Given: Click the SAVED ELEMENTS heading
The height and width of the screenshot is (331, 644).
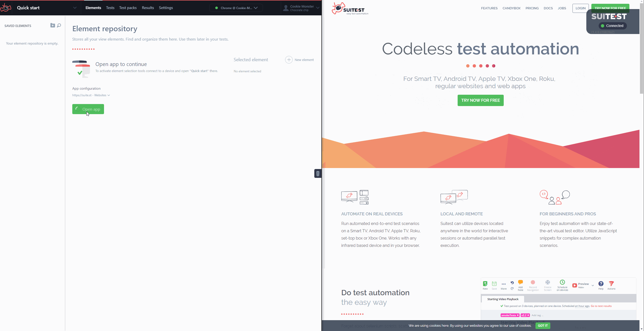Looking at the screenshot, I should 18,26.
